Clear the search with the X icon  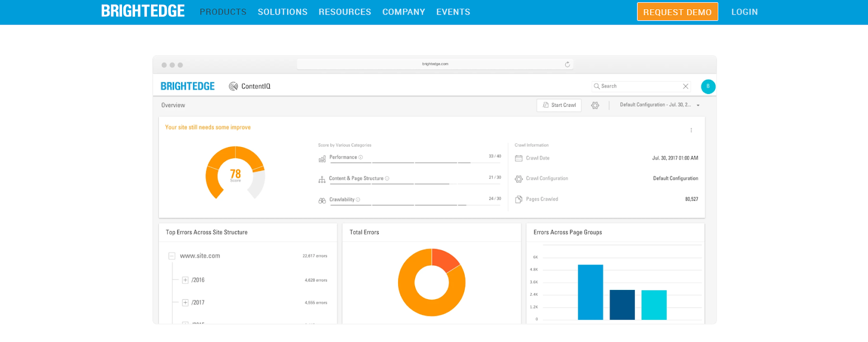[x=686, y=86]
